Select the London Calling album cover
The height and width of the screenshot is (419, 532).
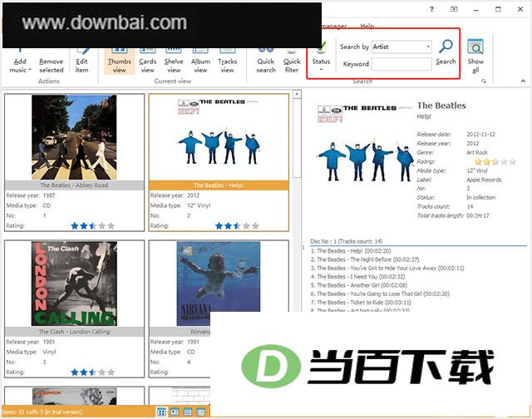pos(74,283)
